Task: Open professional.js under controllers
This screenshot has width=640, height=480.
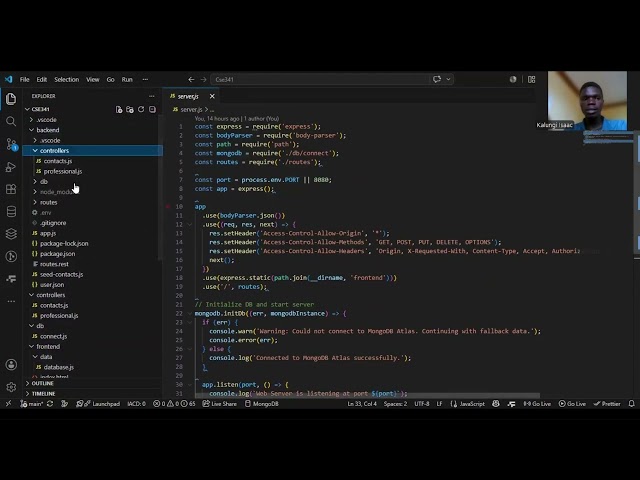Action: [x=62, y=171]
